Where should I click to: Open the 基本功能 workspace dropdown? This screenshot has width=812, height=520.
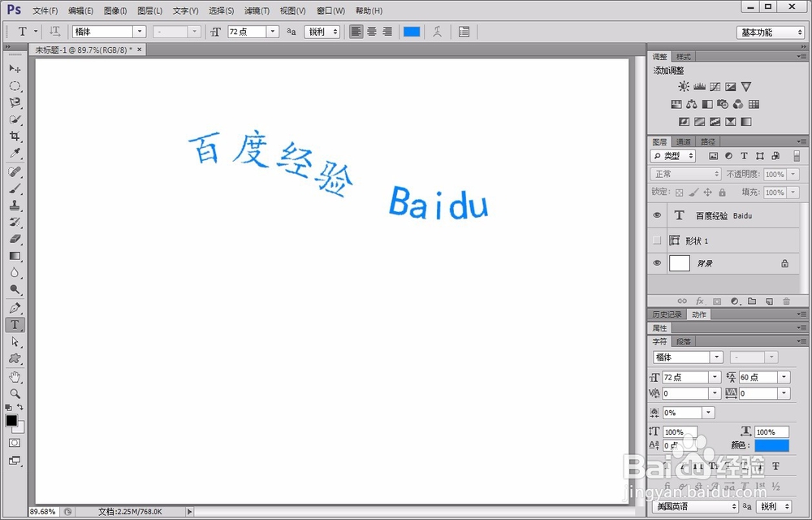(770, 32)
